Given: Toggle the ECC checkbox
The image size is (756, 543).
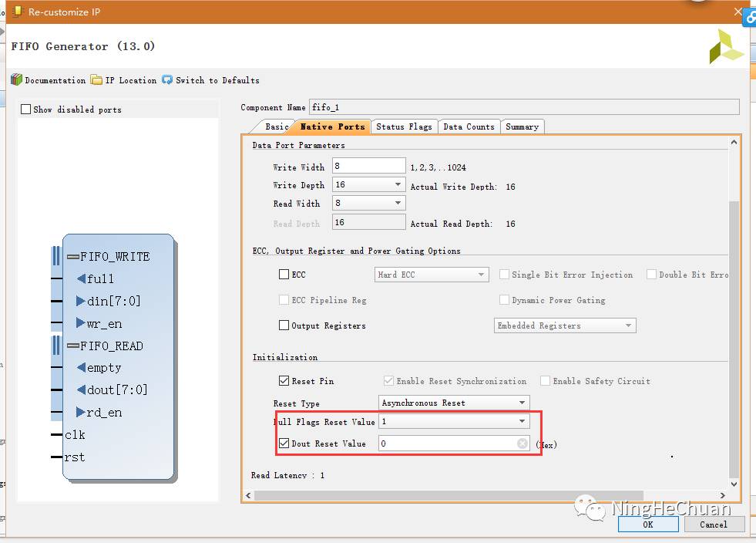Looking at the screenshot, I should (284, 275).
